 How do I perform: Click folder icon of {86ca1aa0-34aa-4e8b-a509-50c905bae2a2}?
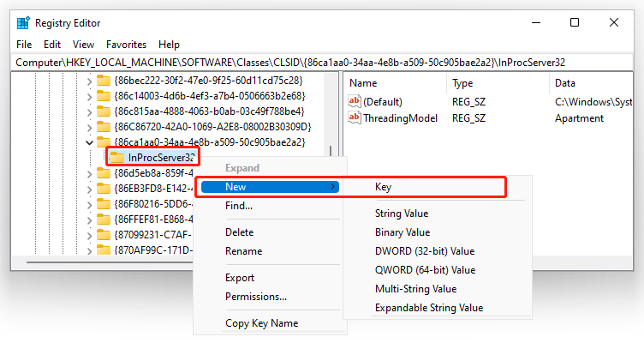104,141
